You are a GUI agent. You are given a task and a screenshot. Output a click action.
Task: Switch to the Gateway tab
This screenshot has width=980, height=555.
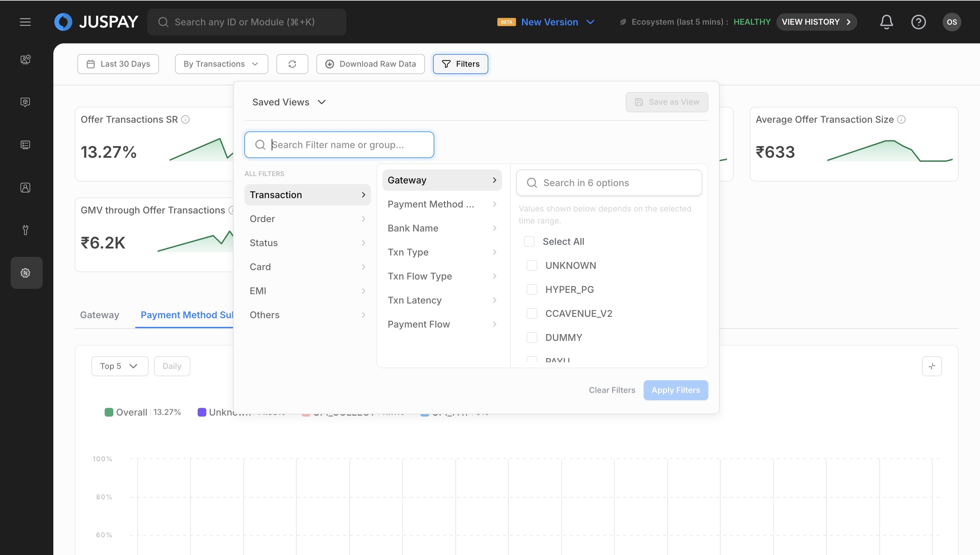tap(99, 315)
